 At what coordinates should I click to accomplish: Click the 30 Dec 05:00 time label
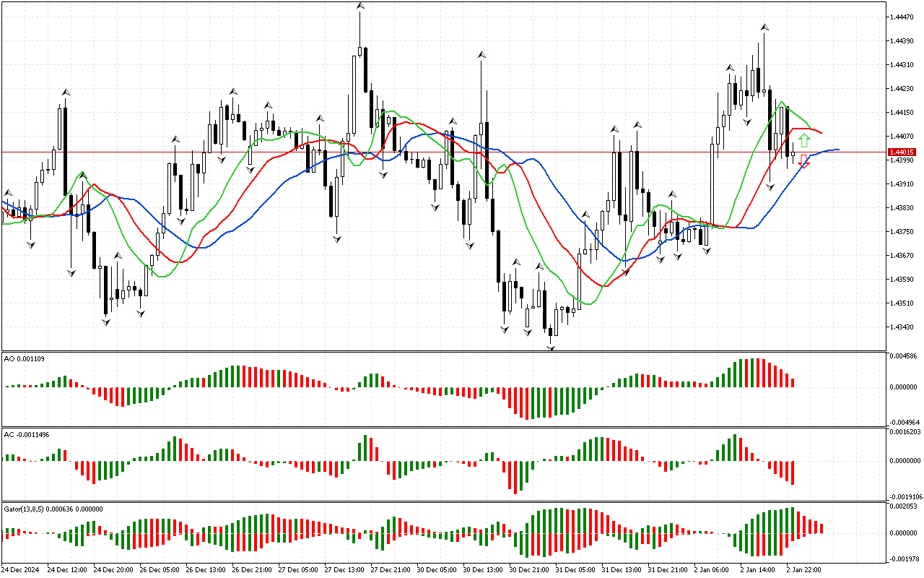click(x=437, y=569)
